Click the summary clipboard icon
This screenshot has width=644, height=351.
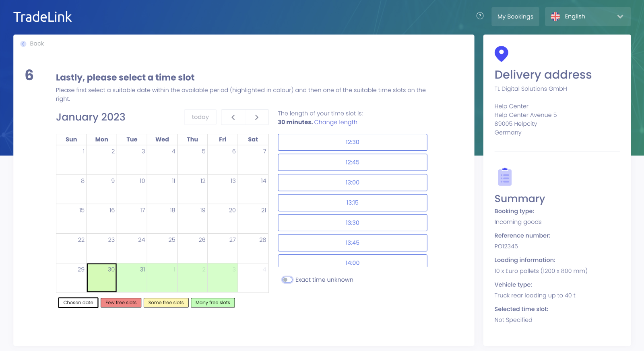[x=504, y=177]
